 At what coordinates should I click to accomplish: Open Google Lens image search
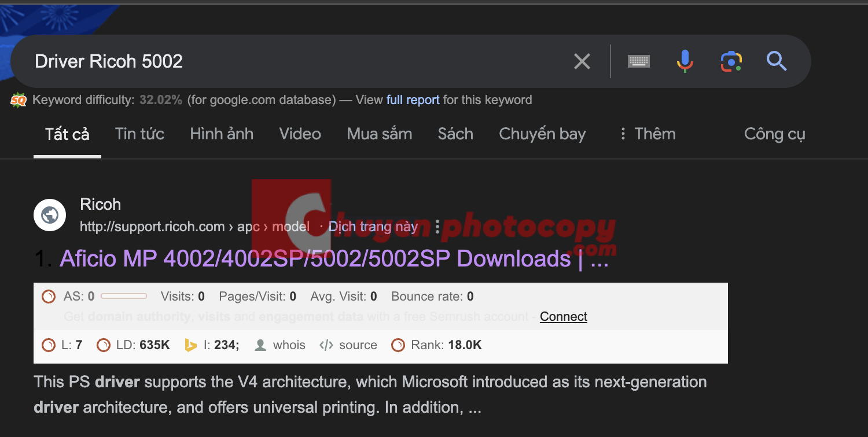(731, 61)
